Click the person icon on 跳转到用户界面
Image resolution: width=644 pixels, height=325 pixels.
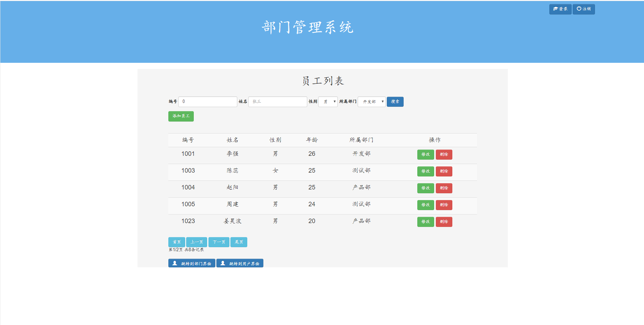(223, 263)
